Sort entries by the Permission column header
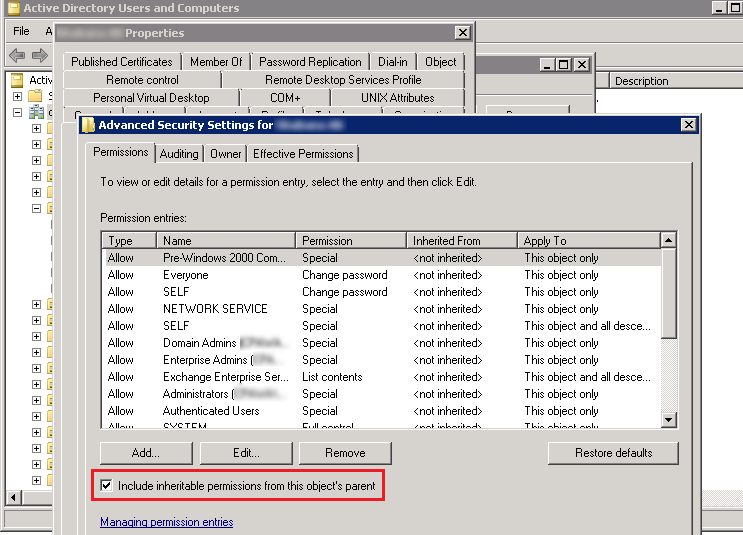743x535 pixels. pos(351,241)
